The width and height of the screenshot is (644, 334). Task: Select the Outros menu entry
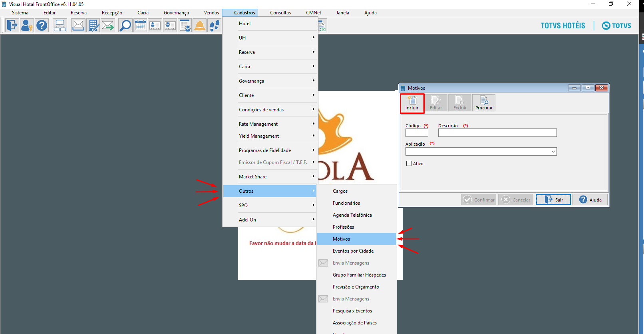[270, 191]
